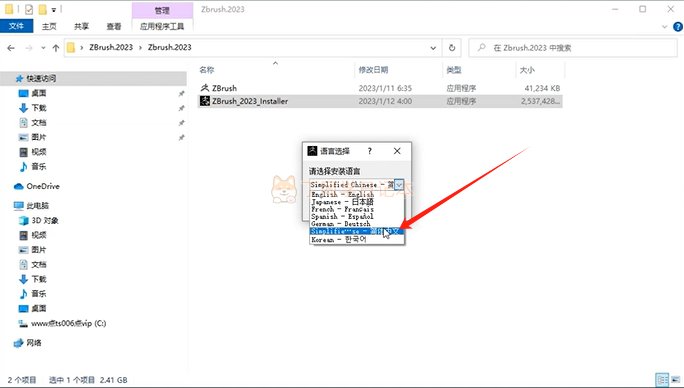
Task: Sort by the 大小 column header
Action: tap(527, 70)
